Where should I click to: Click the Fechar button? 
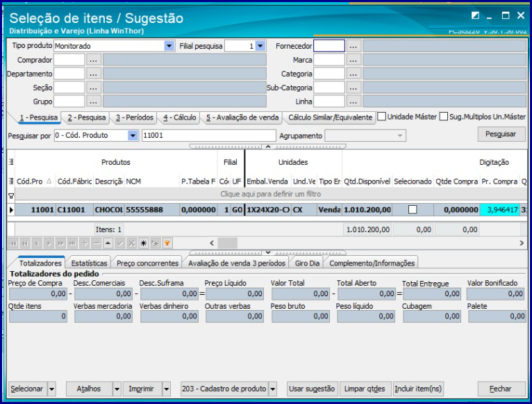tap(501, 389)
